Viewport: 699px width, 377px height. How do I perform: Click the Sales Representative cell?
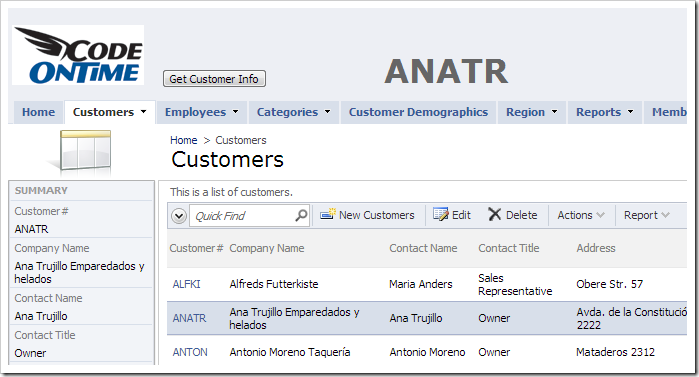click(515, 284)
